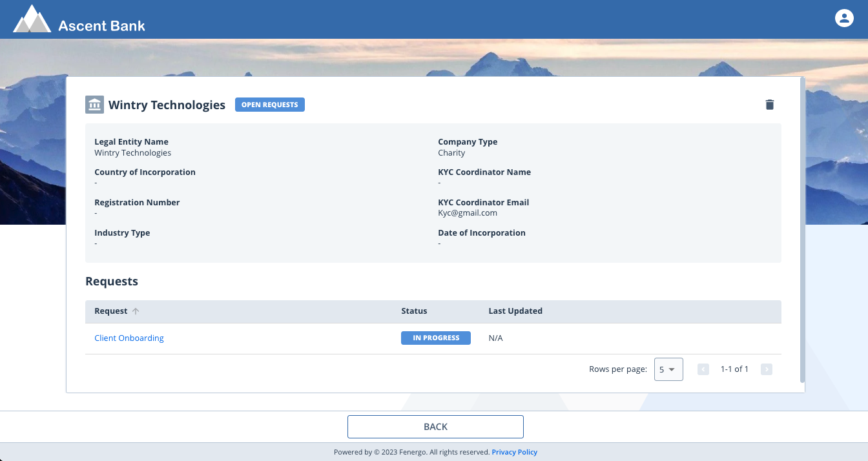Screen dimensions: 868x461
Task: Click the bank icon beside Wintry Technologies
Action: coord(94,104)
